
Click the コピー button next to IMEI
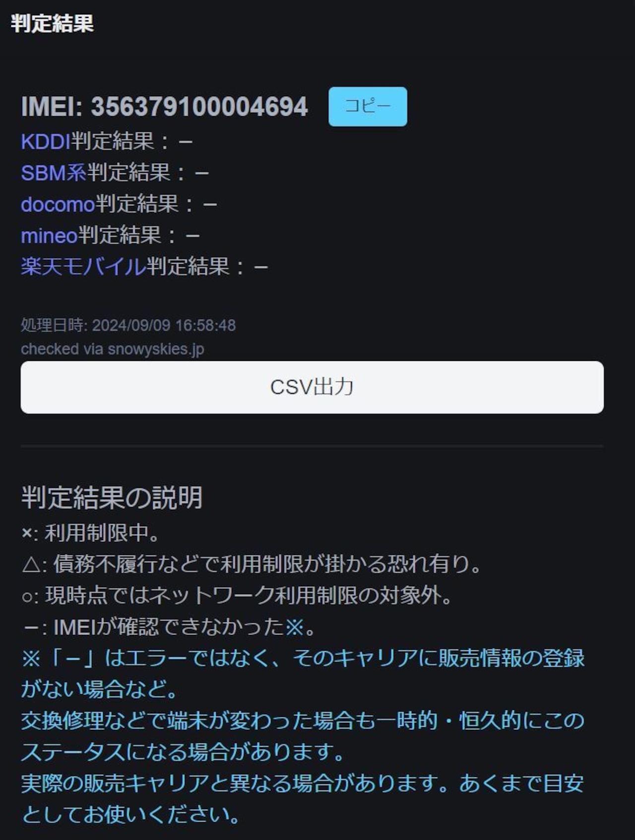tap(368, 106)
